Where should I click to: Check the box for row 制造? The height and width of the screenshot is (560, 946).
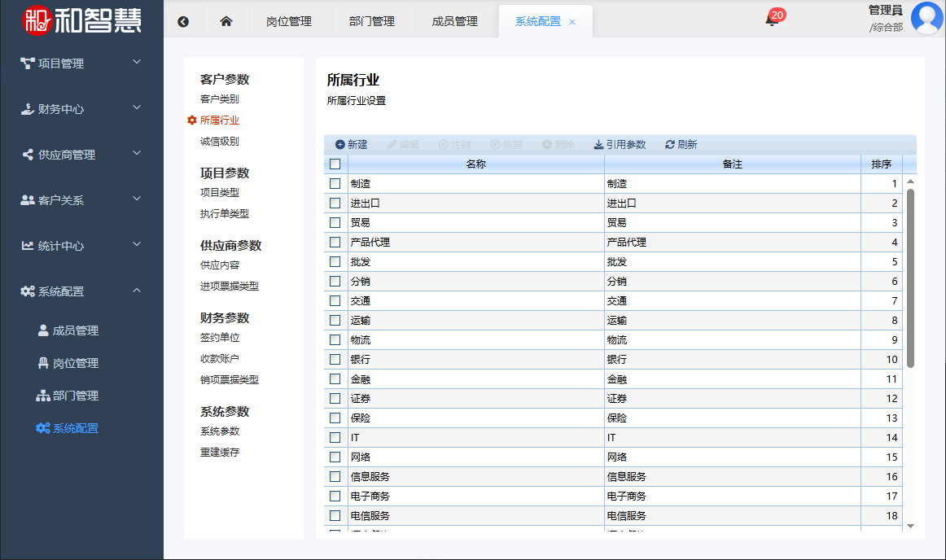335,183
